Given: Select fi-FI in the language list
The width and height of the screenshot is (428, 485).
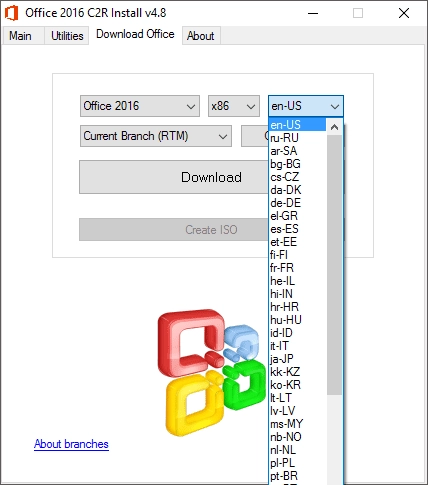Looking at the screenshot, I should 297,255.
